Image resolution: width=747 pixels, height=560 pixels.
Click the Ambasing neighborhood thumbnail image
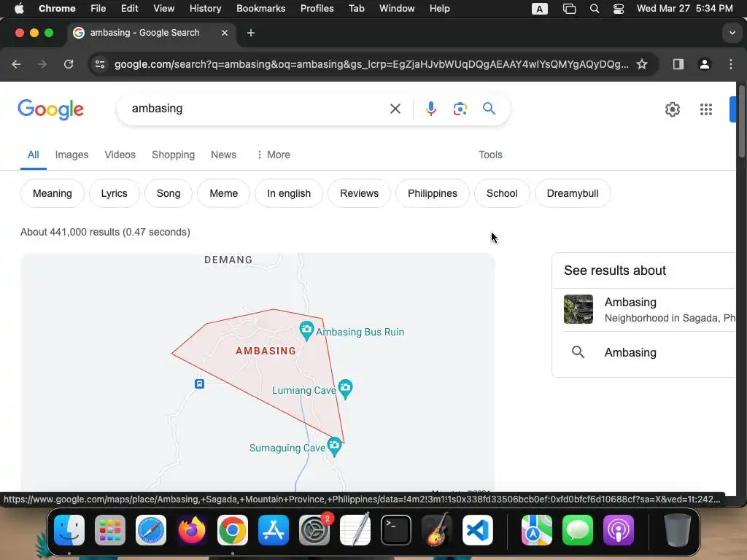[578, 309]
